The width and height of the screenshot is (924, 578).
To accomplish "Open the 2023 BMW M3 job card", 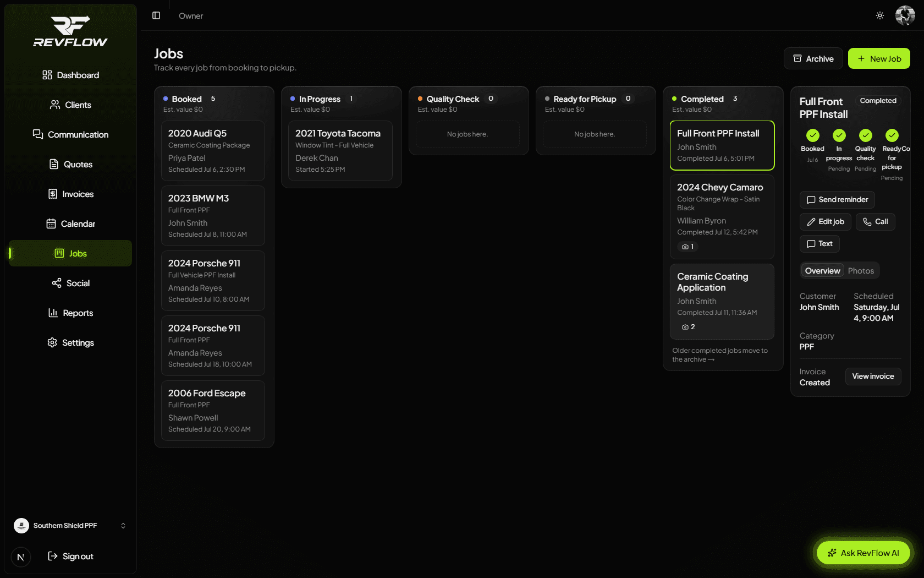I will click(213, 216).
